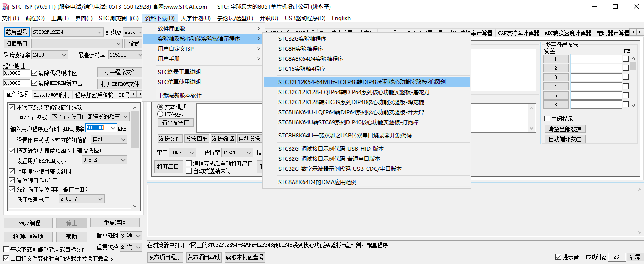Toggle 复位脚用作I/O口 checkbox

[x=12, y=180]
